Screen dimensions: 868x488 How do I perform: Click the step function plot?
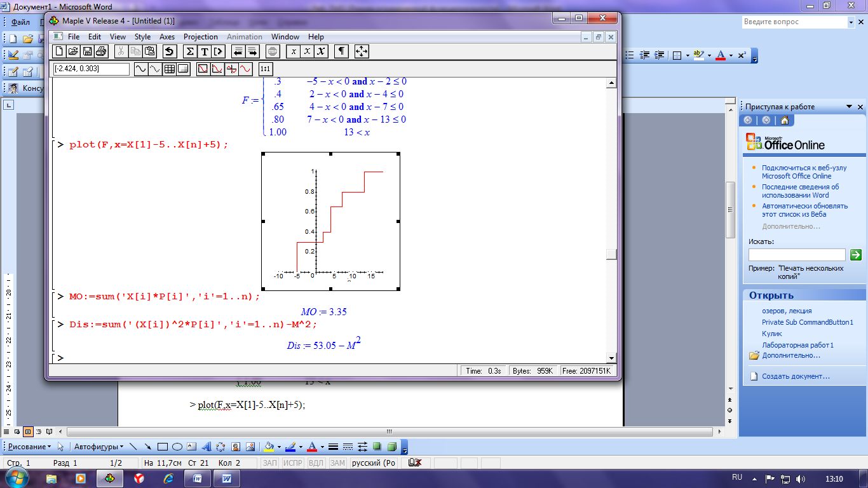330,221
